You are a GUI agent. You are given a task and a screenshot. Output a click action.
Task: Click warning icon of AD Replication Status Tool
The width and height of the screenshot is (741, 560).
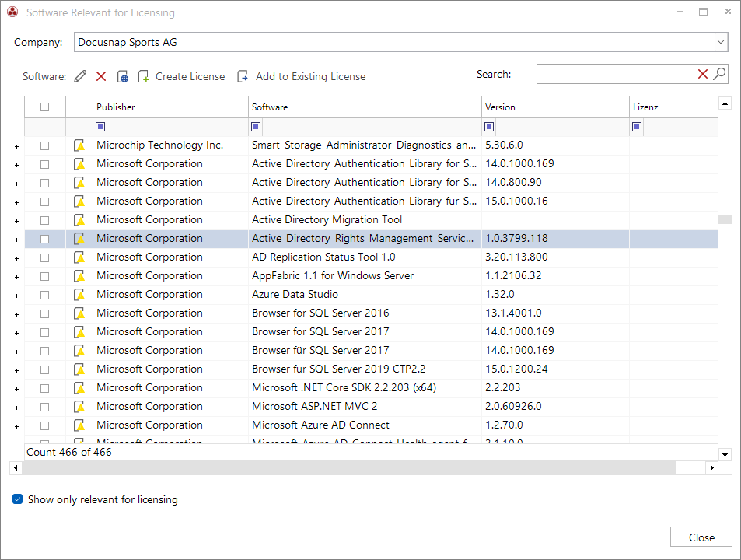click(79, 257)
